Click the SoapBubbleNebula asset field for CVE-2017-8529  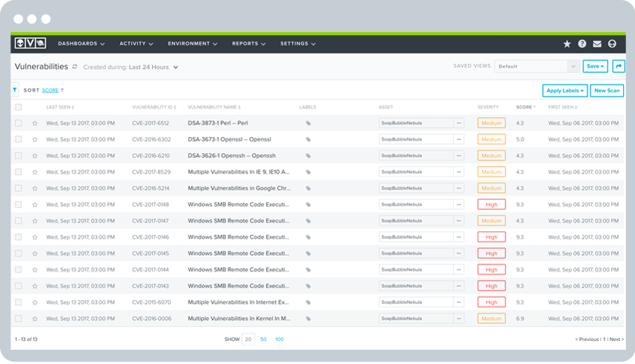pyautogui.click(x=415, y=172)
